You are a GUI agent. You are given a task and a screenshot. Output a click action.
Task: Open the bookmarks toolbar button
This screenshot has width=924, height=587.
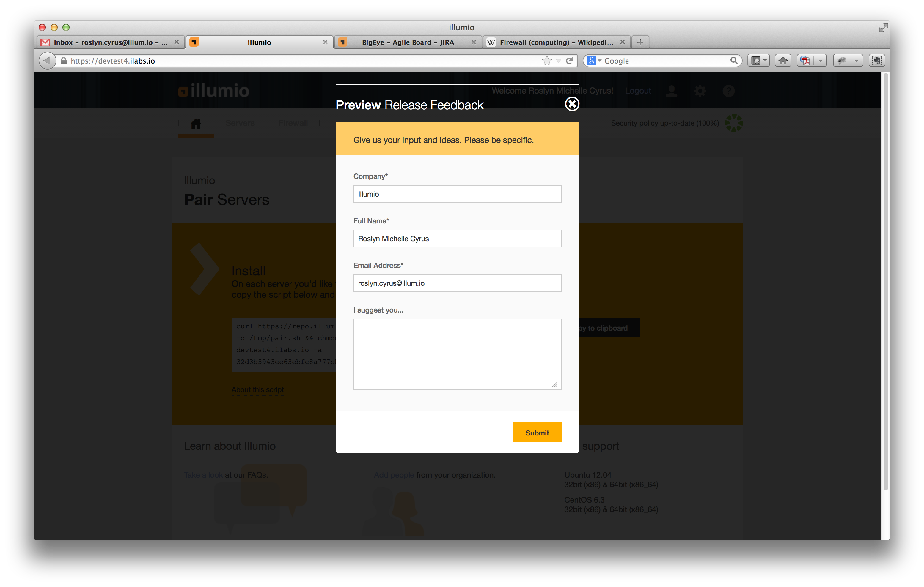coord(758,61)
